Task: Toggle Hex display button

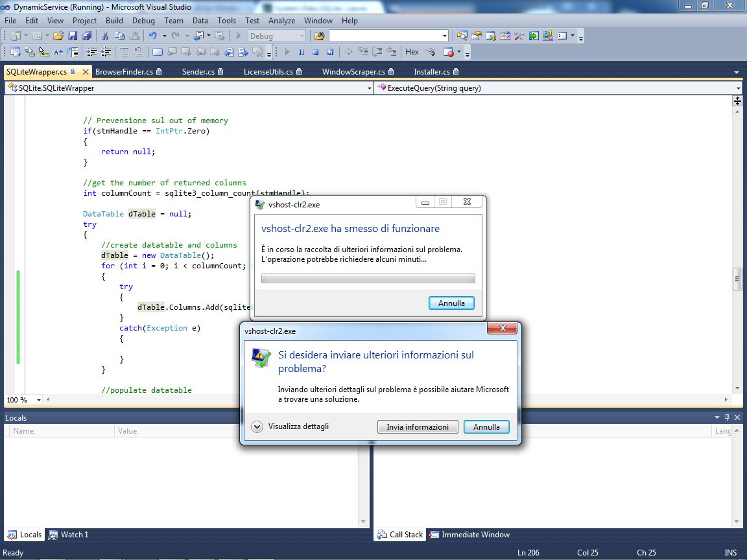Action: (x=412, y=52)
